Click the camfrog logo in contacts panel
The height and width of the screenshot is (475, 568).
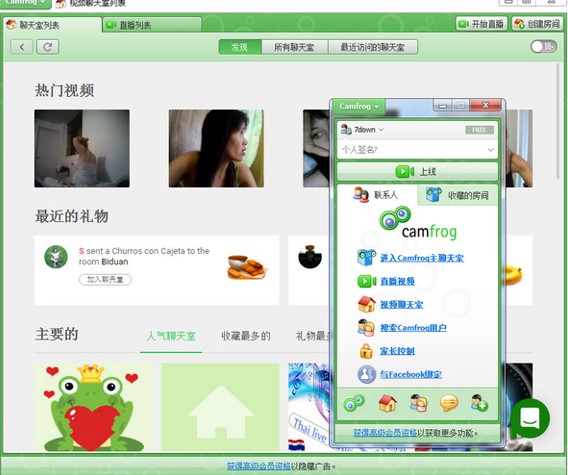pyautogui.click(x=417, y=224)
